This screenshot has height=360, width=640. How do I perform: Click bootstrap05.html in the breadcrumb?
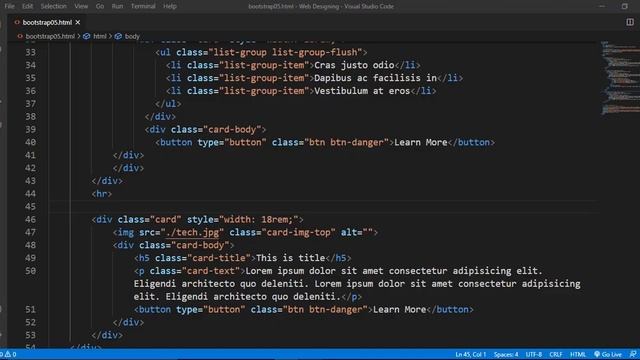(50, 36)
